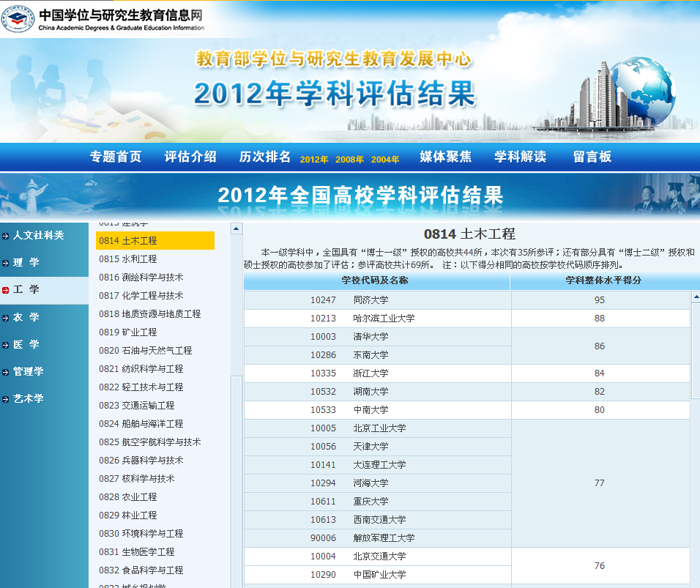Image resolution: width=700 pixels, height=588 pixels.
Task: Open 评估介绍 navigation item
Action: coord(190,157)
